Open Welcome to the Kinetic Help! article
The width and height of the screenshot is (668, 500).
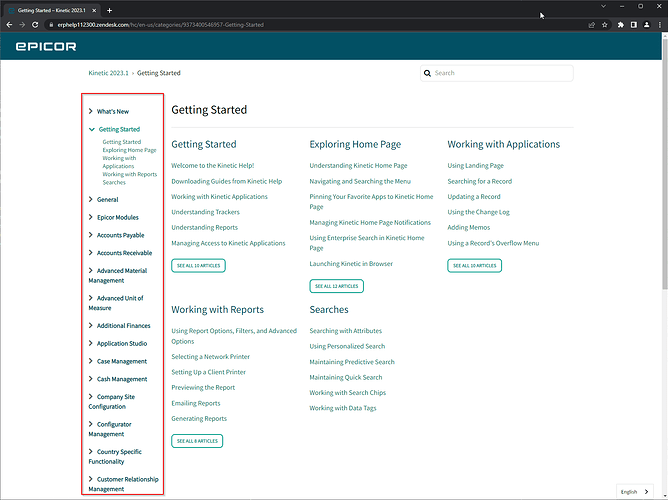click(213, 166)
